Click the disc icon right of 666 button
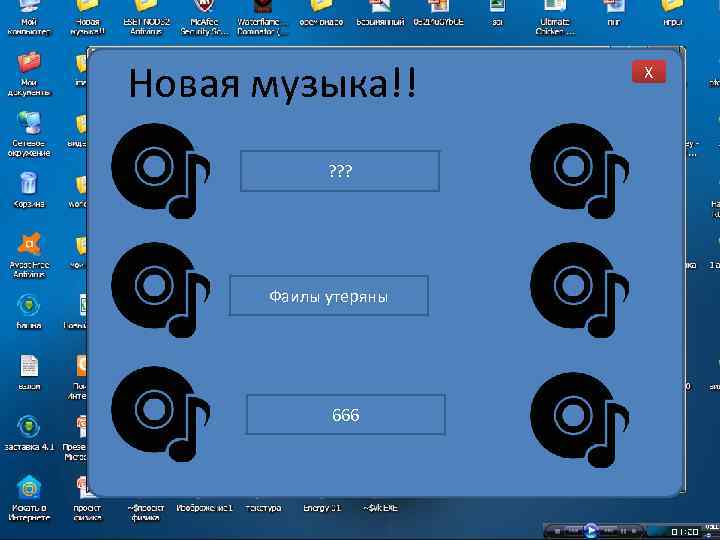 pyautogui.click(x=579, y=420)
